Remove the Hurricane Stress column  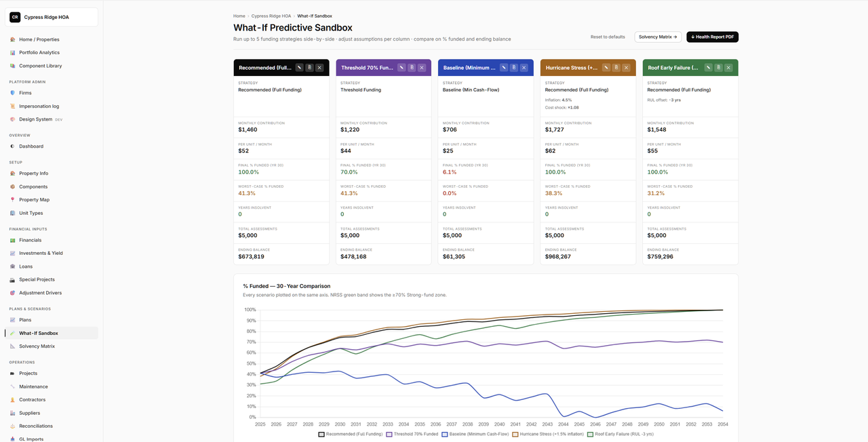[626, 68]
